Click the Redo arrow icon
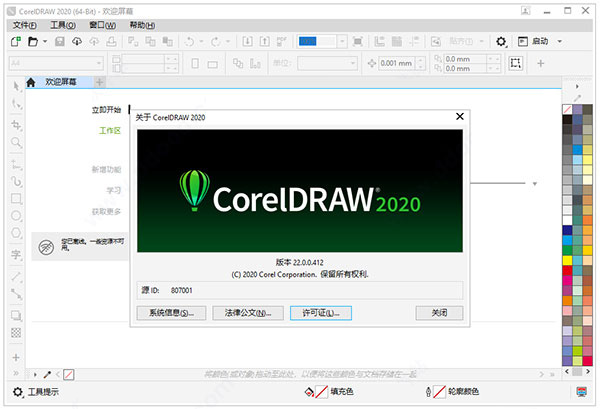The image size is (600, 409). coord(216,41)
